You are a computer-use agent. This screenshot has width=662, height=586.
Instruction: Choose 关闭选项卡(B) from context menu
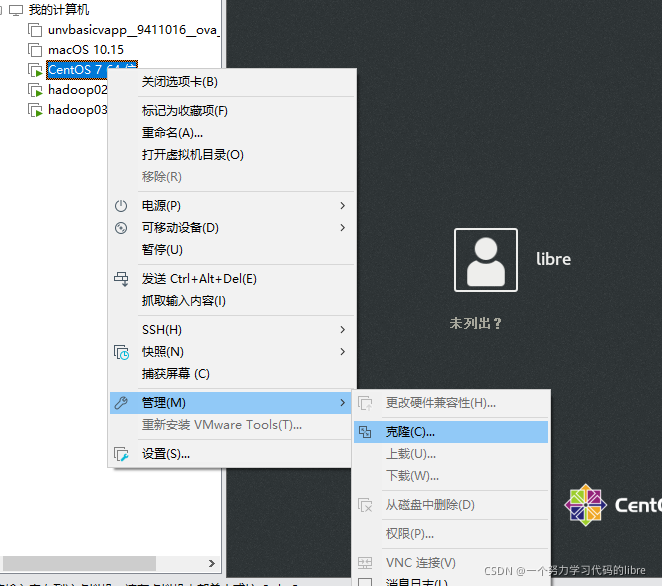coord(231,82)
